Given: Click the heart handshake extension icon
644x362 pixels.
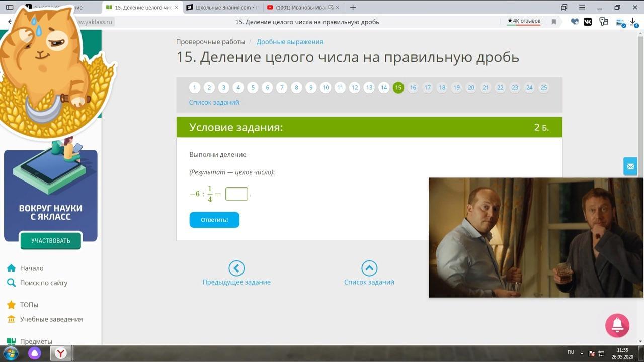Looking at the screenshot, I should [x=575, y=22].
